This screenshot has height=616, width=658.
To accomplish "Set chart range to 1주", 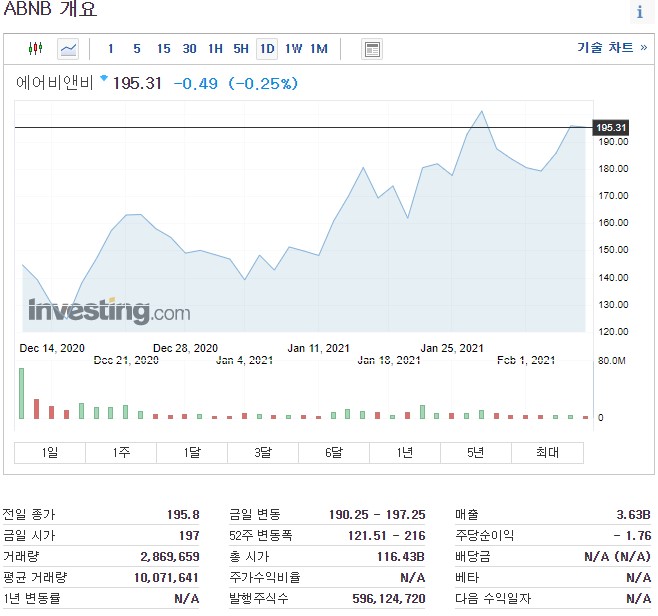I will 121,452.
